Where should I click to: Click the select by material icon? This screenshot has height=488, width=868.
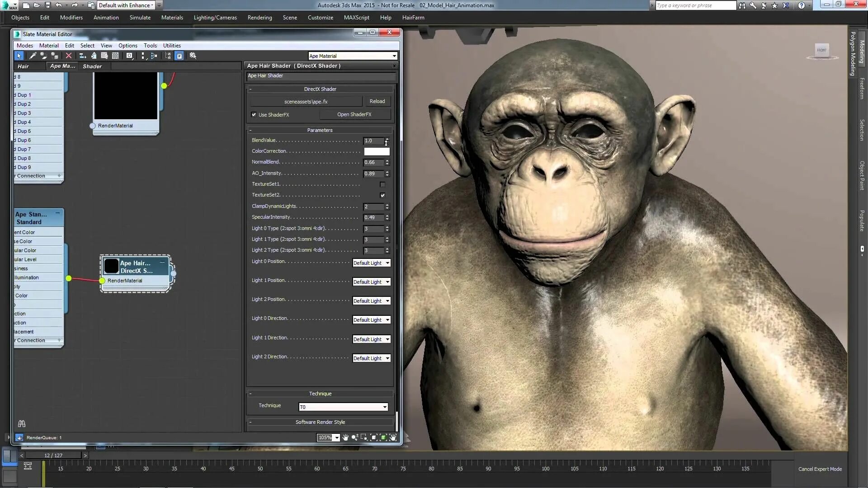pos(193,56)
